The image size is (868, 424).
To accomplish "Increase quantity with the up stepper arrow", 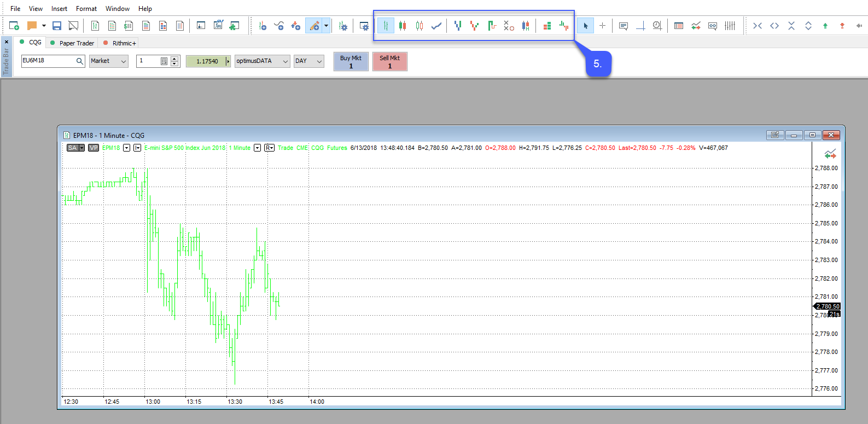I will point(174,59).
